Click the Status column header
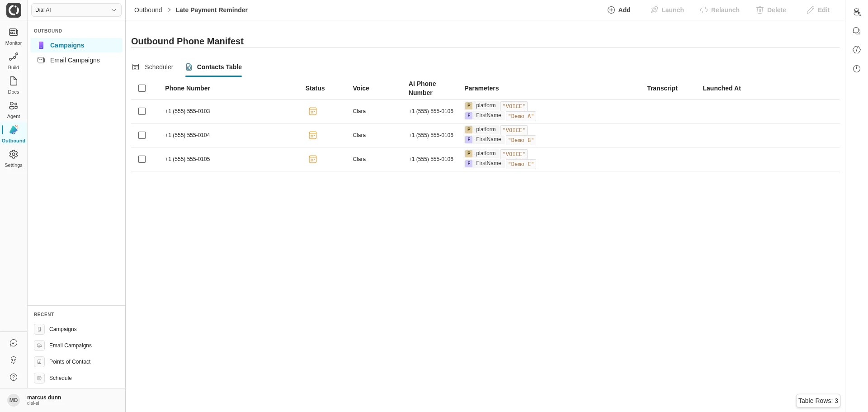868x412 pixels. coord(315,88)
